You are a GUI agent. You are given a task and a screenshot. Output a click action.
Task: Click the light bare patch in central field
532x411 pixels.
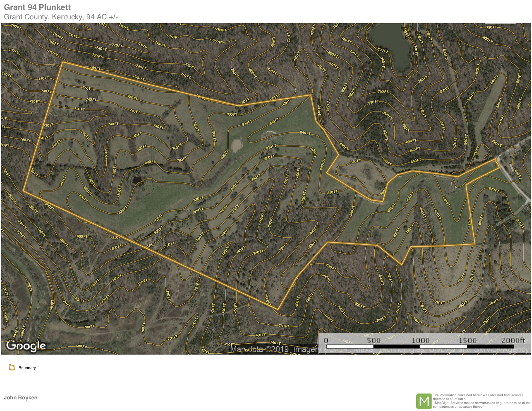(x=237, y=145)
